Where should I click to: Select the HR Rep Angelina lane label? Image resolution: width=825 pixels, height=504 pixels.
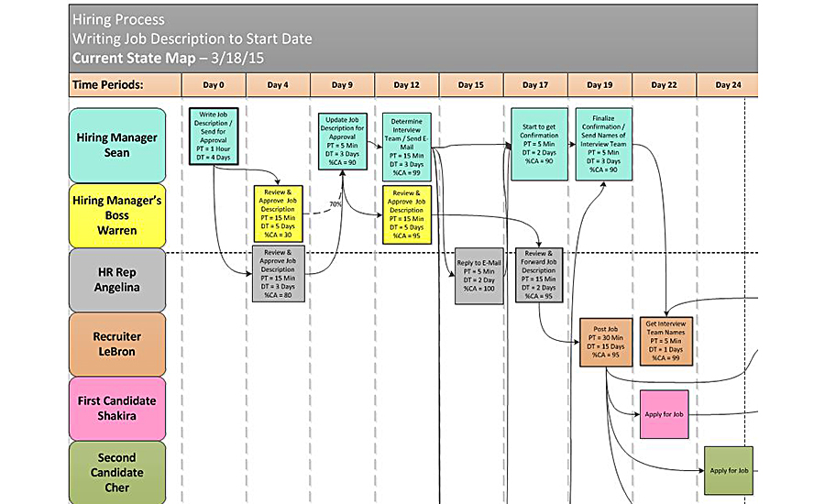tap(117, 279)
